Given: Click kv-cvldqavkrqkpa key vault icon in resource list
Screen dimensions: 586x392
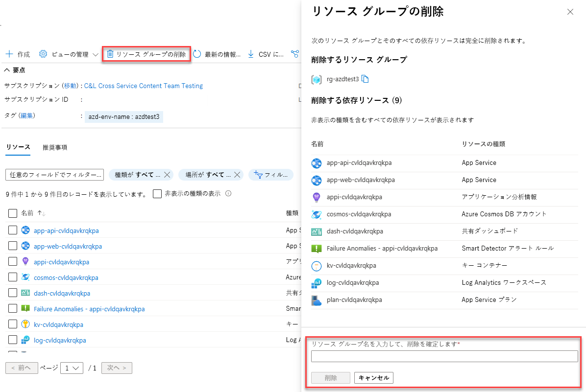Looking at the screenshot, I should 25,324.
